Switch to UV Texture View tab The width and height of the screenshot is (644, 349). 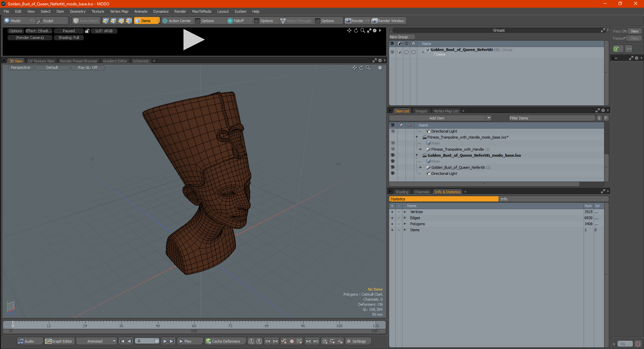pyautogui.click(x=41, y=61)
